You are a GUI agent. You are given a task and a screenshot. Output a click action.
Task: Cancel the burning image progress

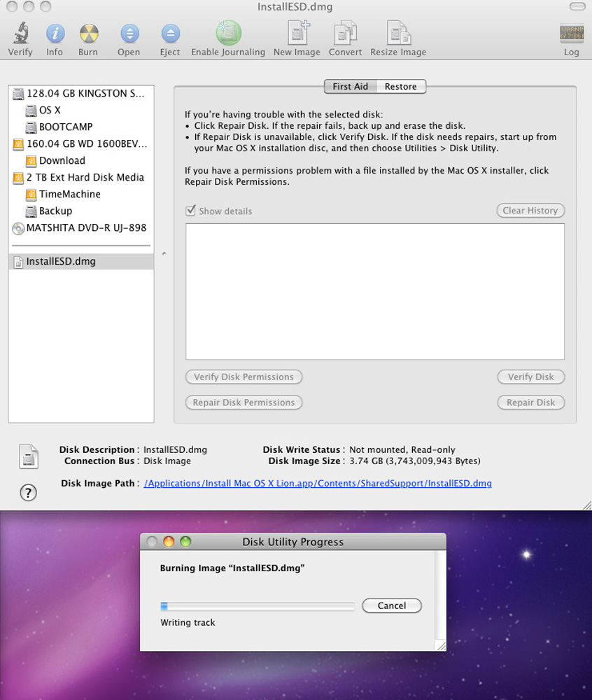point(392,605)
